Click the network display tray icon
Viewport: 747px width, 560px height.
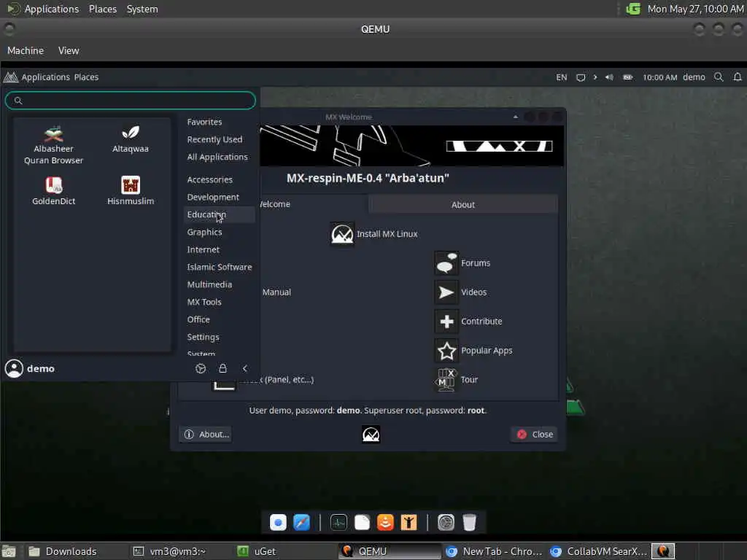tap(580, 77)
